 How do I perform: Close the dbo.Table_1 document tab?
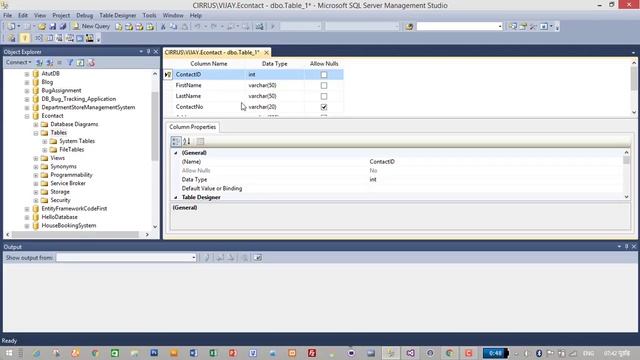coord(266,52)
